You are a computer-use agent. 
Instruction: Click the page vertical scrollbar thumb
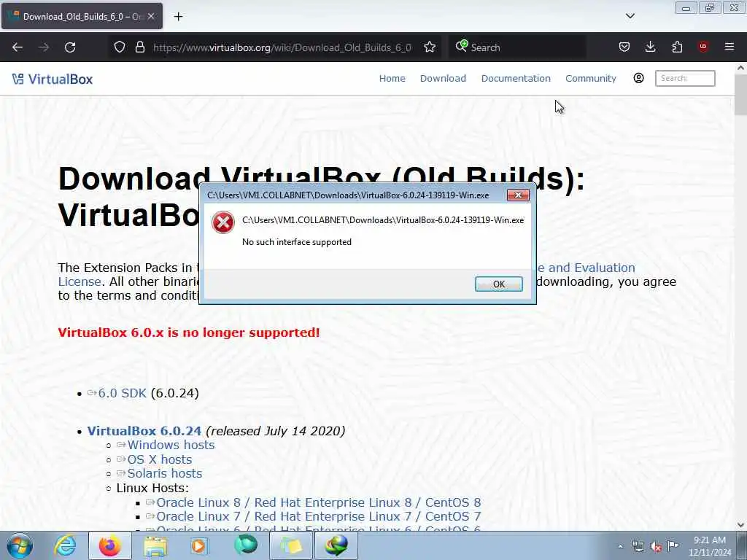(x=740, y=94)
